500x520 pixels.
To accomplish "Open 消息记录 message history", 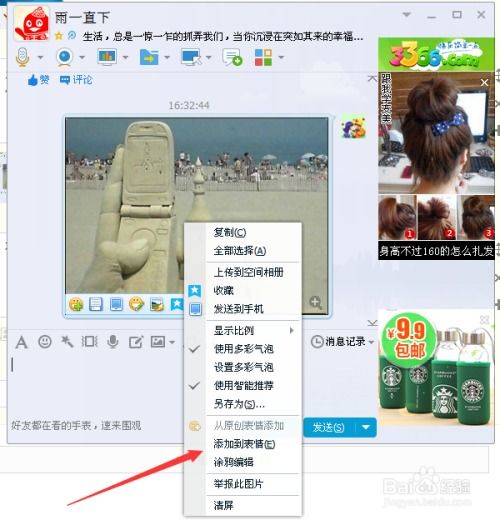I will coord(338,342).
